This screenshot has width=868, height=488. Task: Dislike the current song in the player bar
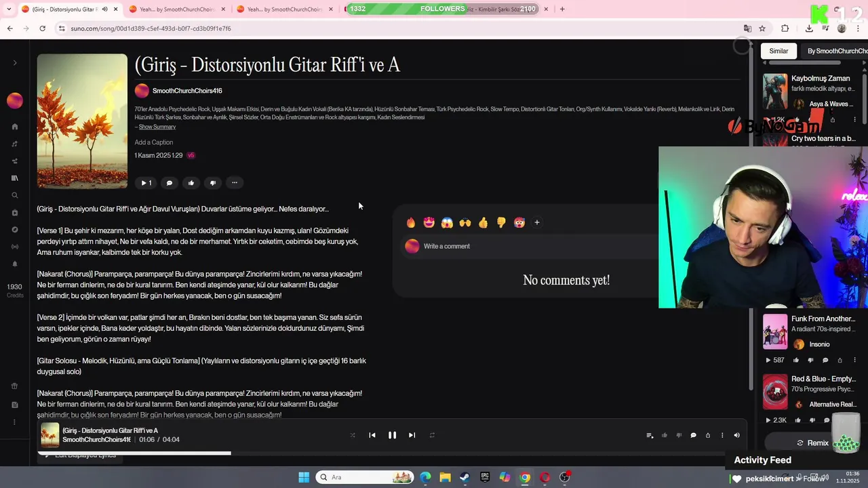(x=679, y=435)
